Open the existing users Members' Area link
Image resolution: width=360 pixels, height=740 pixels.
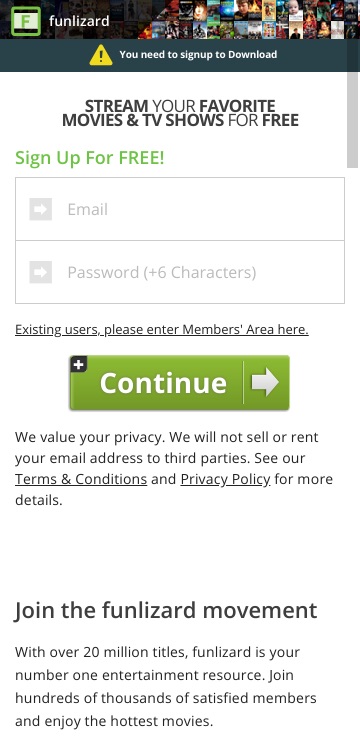coord(162,329)
